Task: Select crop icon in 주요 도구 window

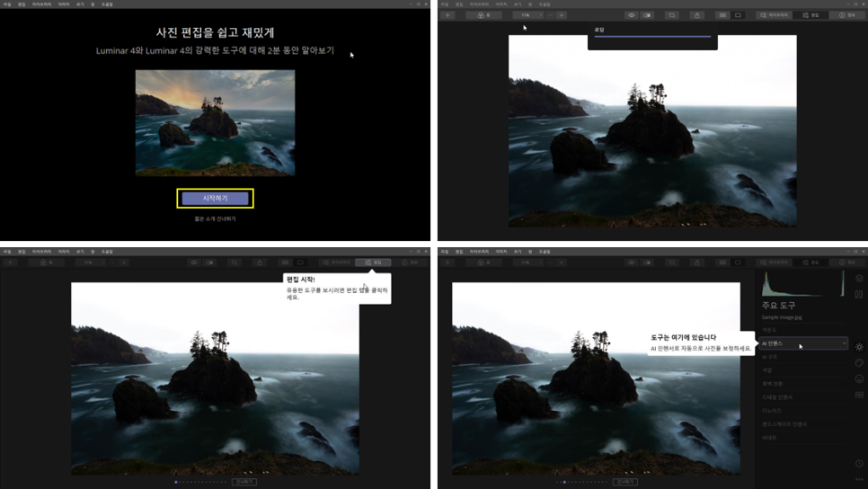Action: (x=672, y=262)
